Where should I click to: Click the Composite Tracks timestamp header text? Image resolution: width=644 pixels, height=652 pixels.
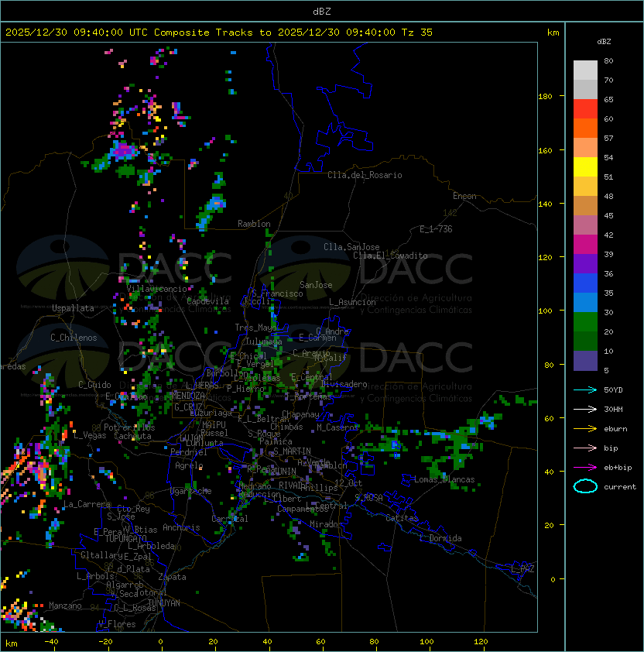point(219,33)
